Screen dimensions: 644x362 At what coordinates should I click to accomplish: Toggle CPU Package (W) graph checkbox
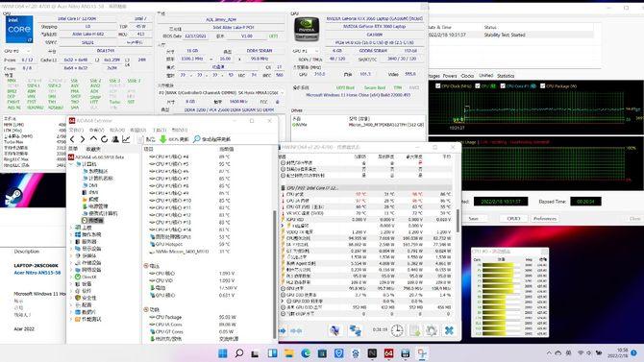(542, 86)
